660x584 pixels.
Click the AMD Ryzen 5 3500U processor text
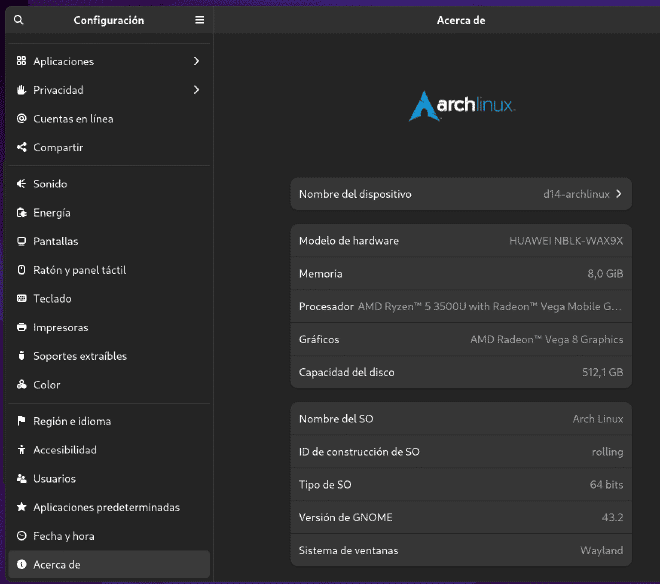tap(490, 306)
